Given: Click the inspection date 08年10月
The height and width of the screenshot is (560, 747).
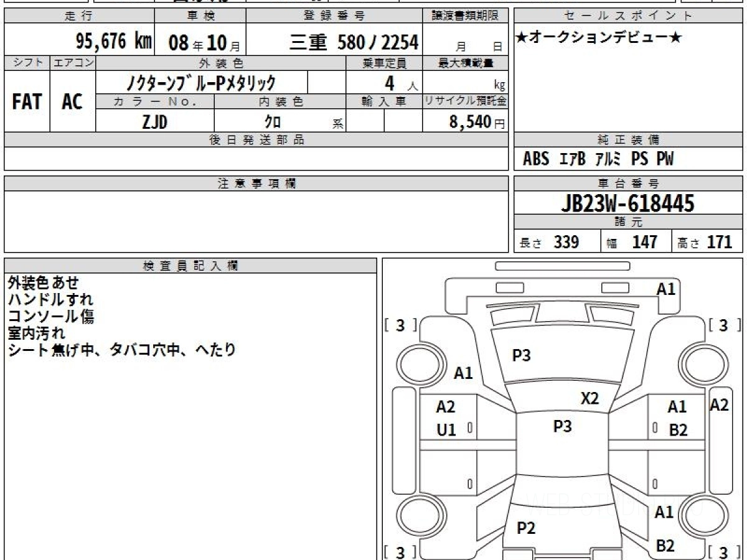Looking at the screenshot, I should tap(204, 43).
